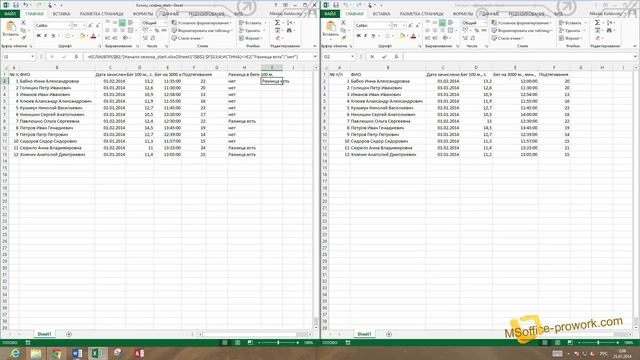Click Insert Function fx in right window

click(x=396, y=57)
